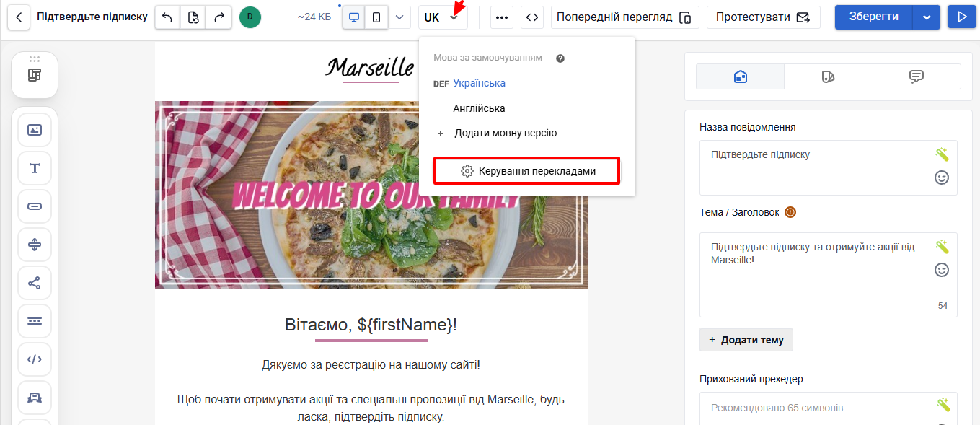Click the Протестувати button
Screen dimensions: 980x425
[x=763, y=17]
